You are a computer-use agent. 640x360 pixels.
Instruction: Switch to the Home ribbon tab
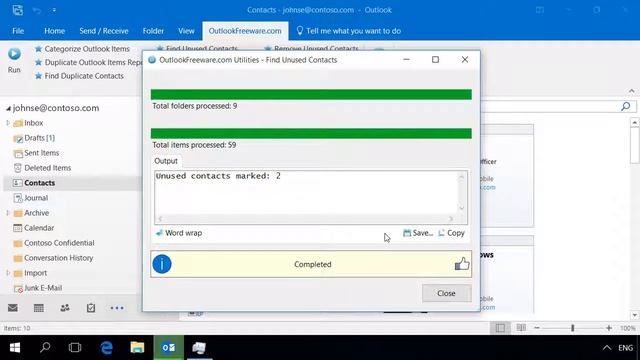click(55, 31)
